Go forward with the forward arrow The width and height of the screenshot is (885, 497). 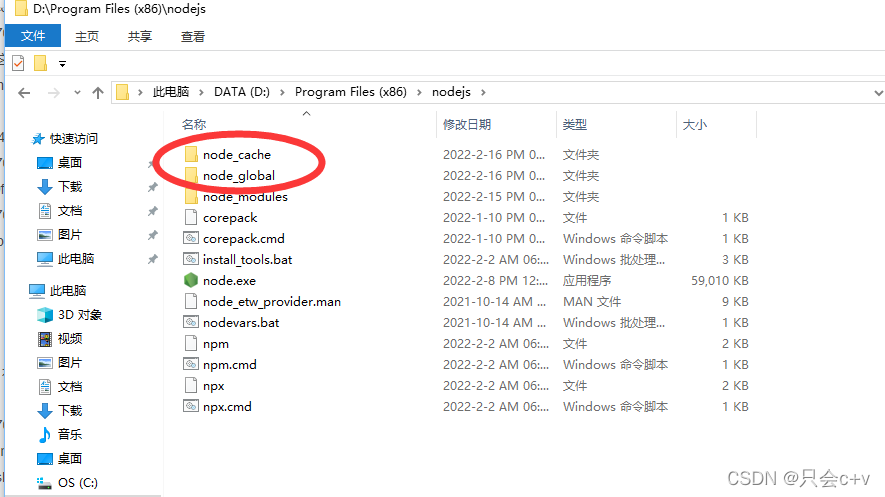[54, 93]
